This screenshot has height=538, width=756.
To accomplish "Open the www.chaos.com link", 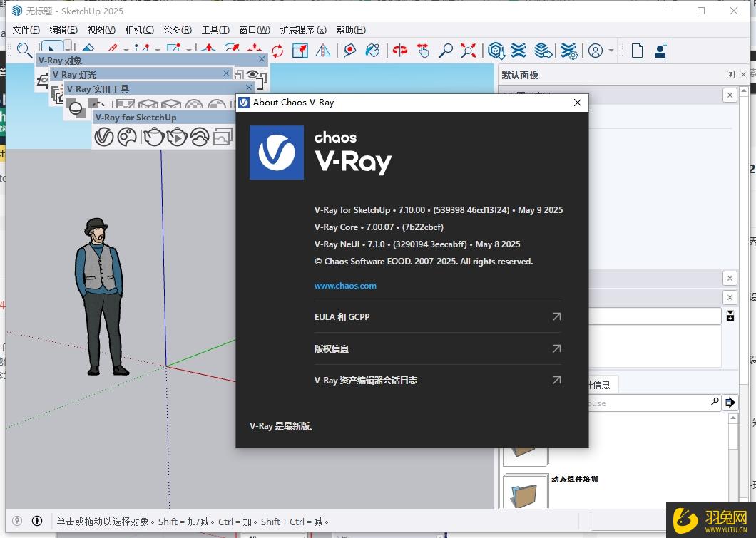I will coord(345,286).
